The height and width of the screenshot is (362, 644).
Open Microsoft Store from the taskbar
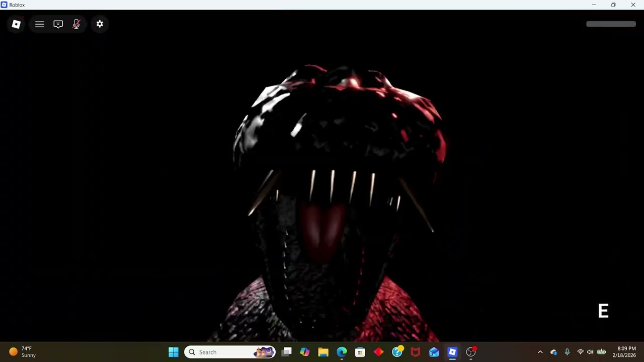coord(360,352)
